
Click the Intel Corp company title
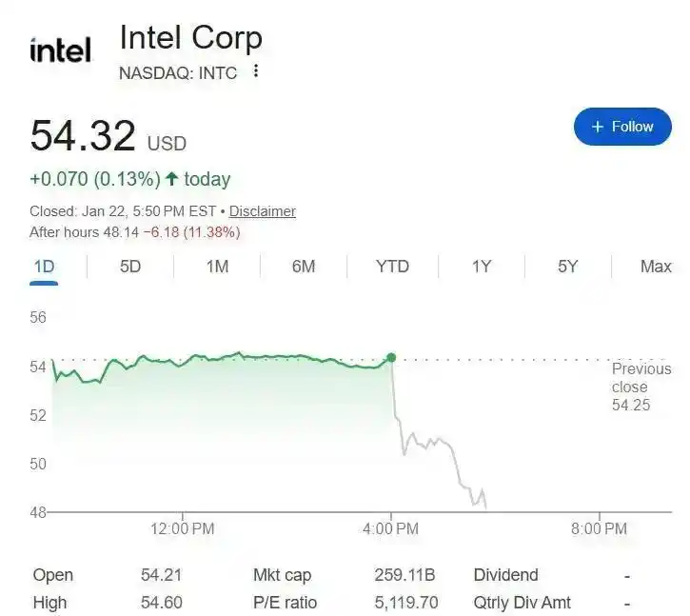pos(190,38)
